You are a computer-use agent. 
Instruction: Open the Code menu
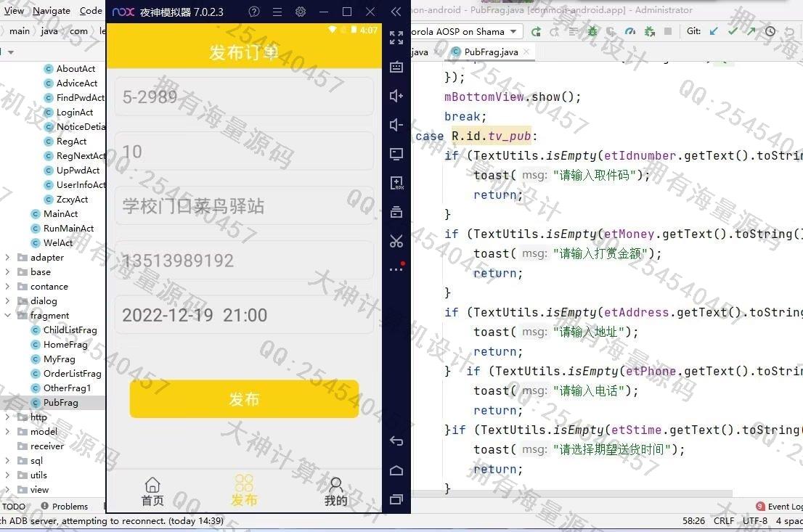[91, 10]
